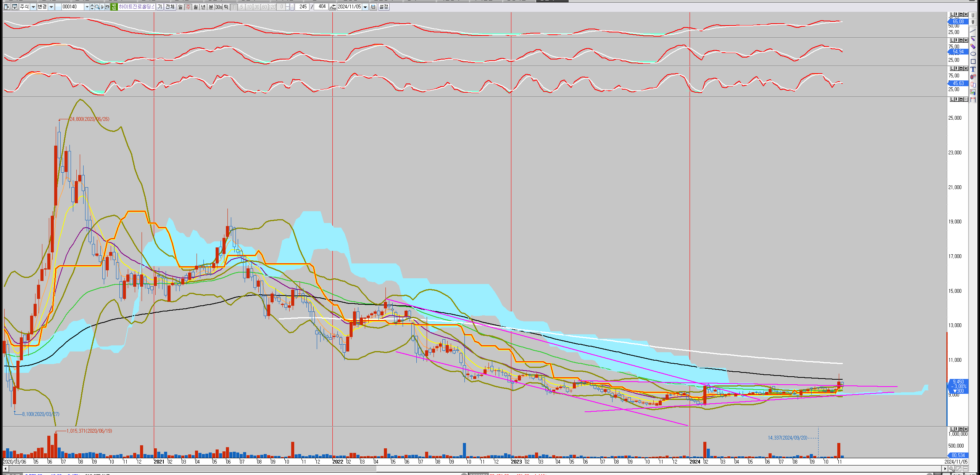Click the indicator value tag 65.08

pos(958,21)
